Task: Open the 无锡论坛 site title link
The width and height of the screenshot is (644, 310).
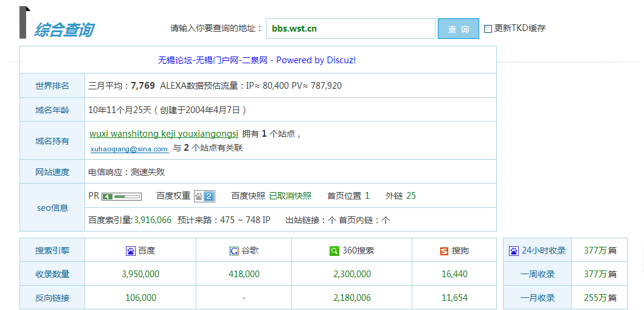Action: [257, 60]
